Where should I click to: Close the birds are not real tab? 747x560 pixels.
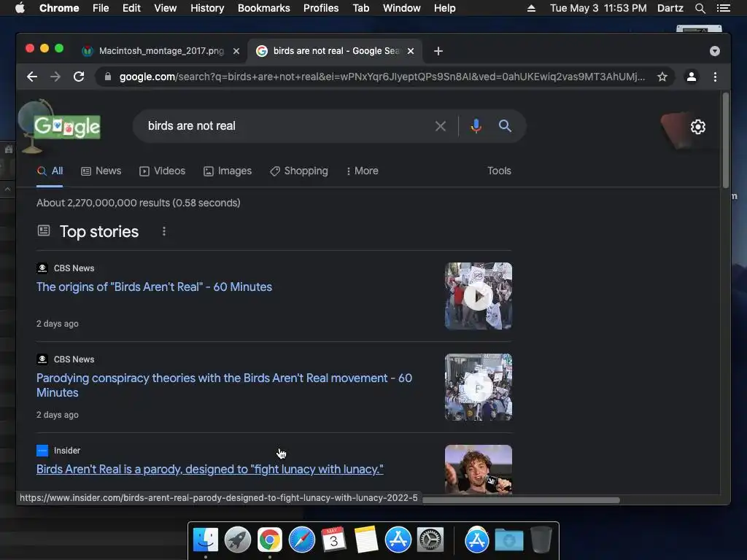[411, 51]
